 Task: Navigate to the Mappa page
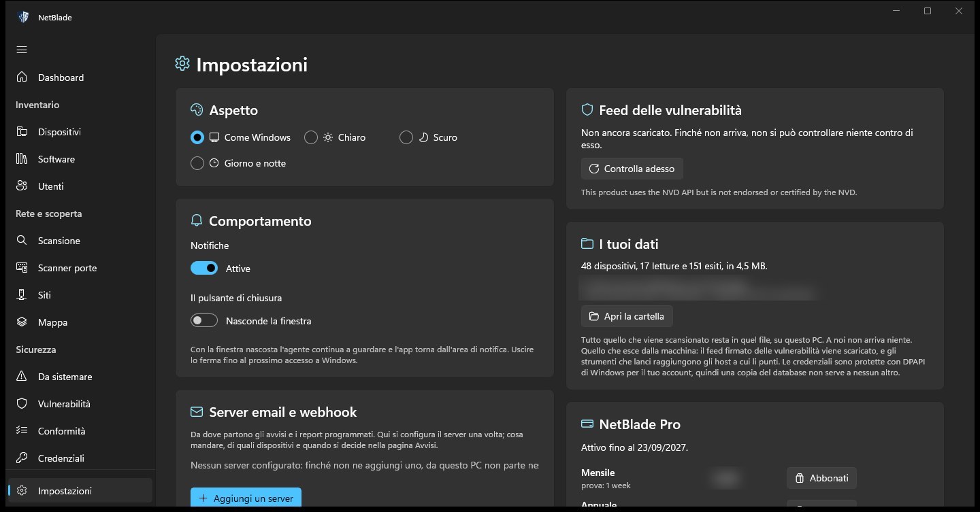79,322
